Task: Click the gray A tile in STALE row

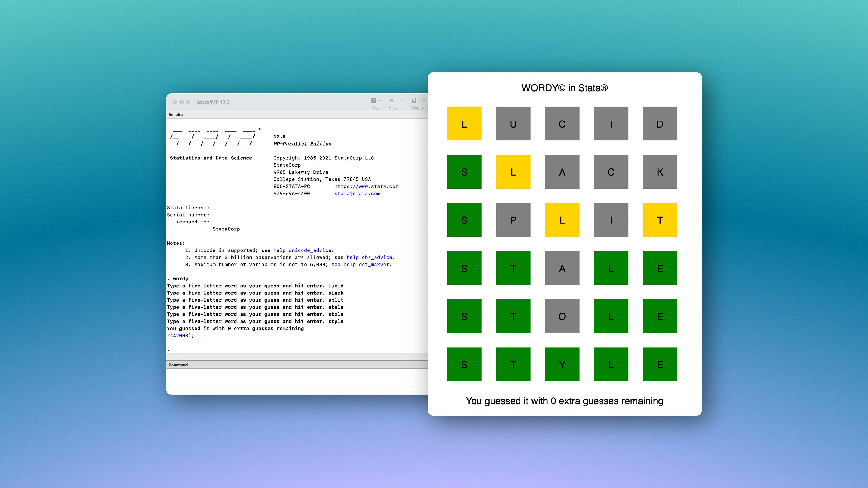Action: 562,268
